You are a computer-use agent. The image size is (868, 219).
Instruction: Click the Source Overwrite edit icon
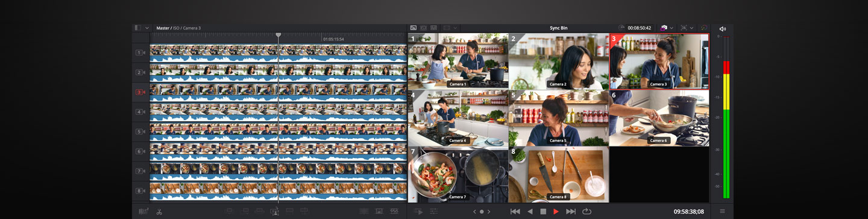click(x=304, y=211)
